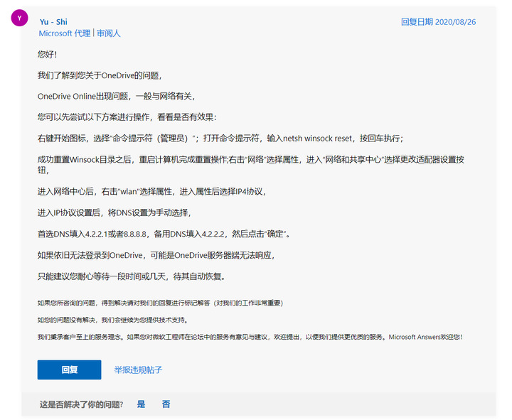
Task: Open the 举报违规帖子 link
Action: tap(138, 370)
